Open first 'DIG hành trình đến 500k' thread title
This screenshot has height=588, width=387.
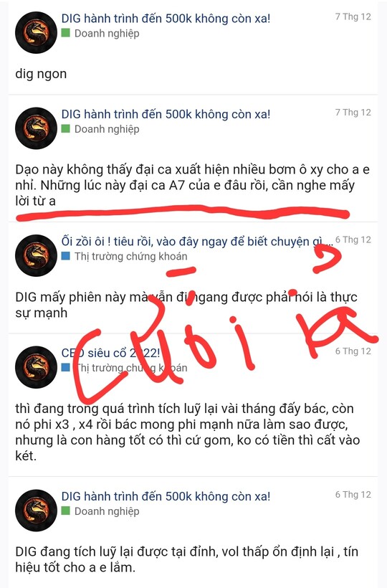pos(166,19)
